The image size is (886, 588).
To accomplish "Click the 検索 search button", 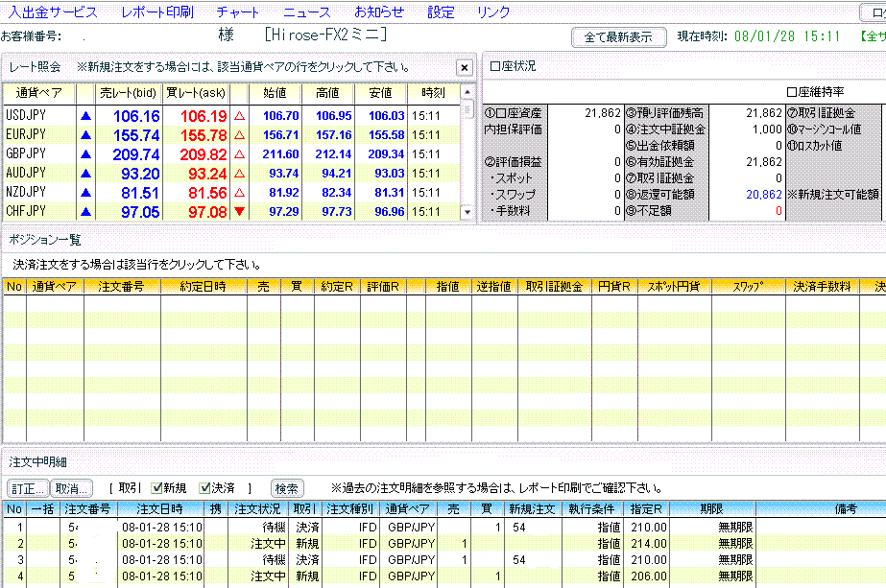I will tap(286, 488).
